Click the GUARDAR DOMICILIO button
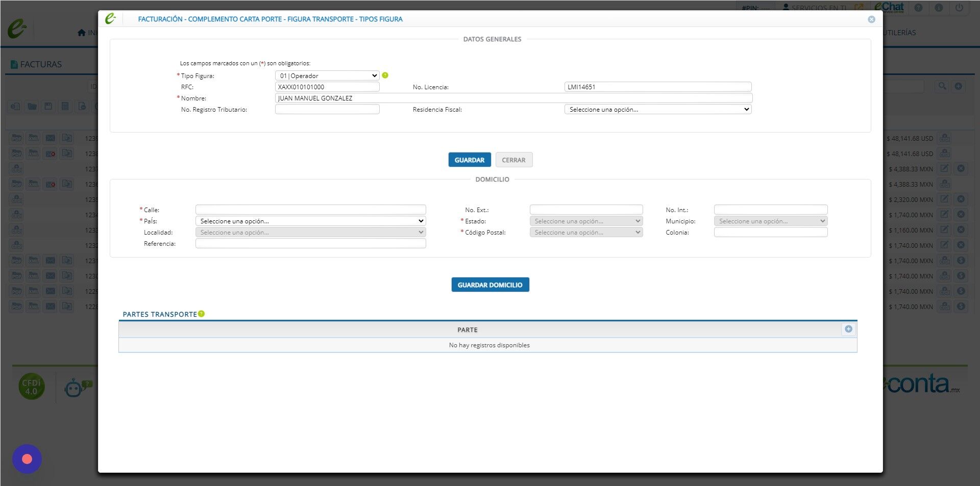Screen dimensions: 980x486 pyautogui.click(x=490, y=285)
